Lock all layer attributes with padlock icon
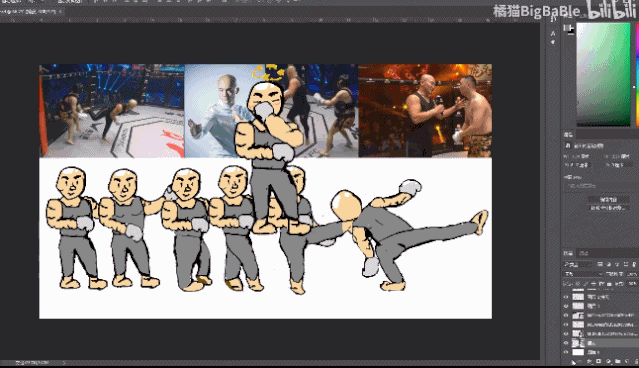This screenshot has width=639, height=368. coord(609,284)
